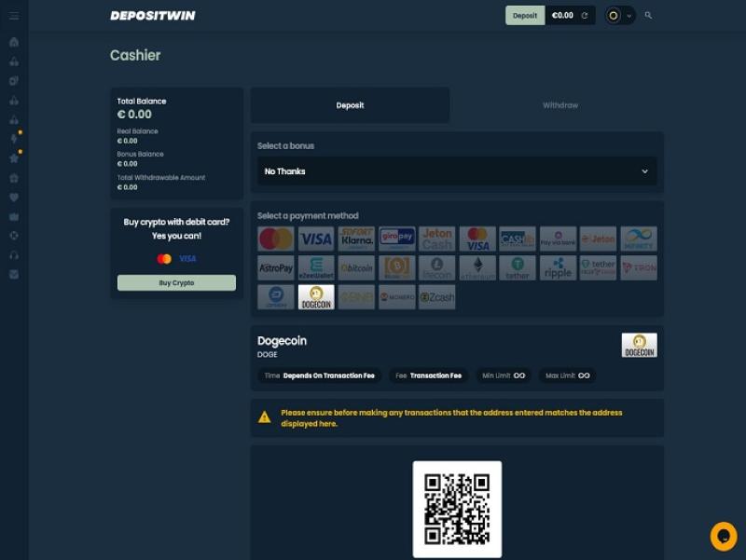The width and height of the screenshot is (746, 560).
Task: Click the Dogecoin QR code
Action: 457,509
